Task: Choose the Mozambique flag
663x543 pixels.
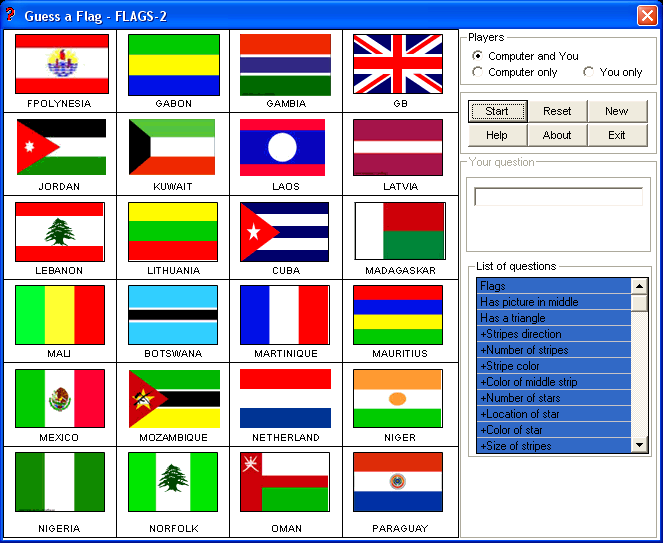Action: click(173, 398)
